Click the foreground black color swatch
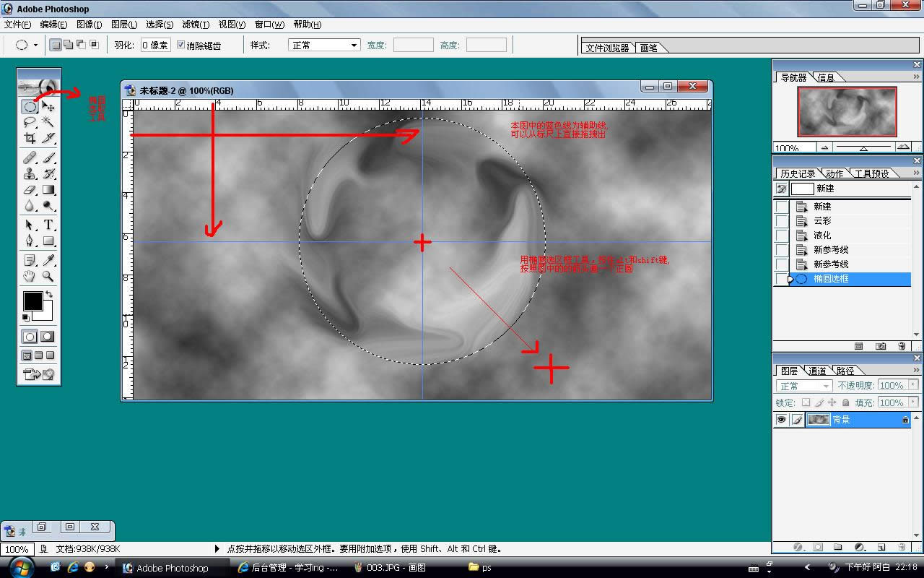Screen dimensions: 924x578 (32, 301)
